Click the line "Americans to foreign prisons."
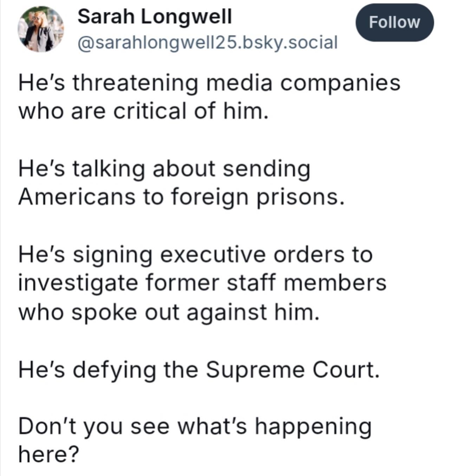The width and height of the screenshot is (451, 476). (x=181, y=197)
